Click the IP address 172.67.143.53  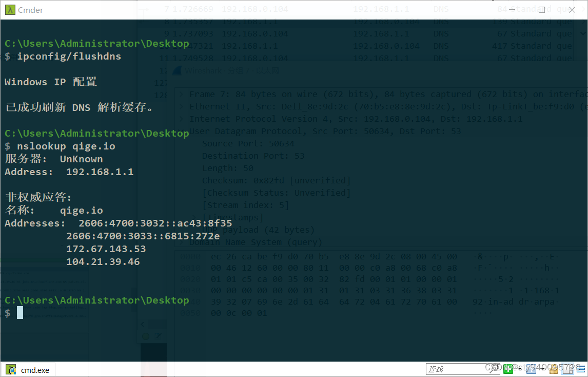[x=106, y=249]
